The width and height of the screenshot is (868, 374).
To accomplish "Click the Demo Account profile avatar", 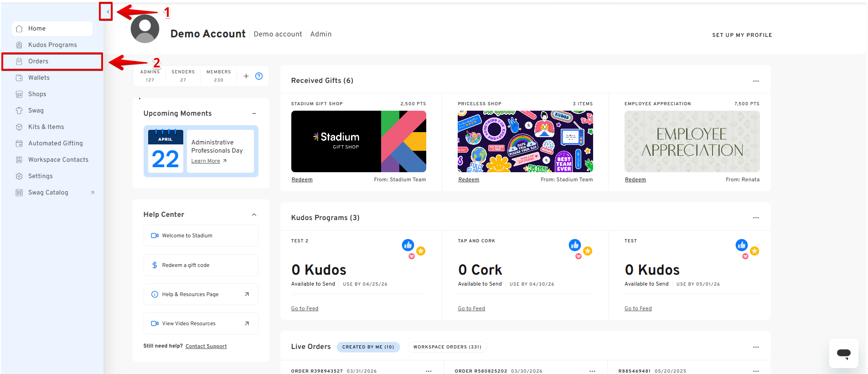I will click(x=145, y=29).
